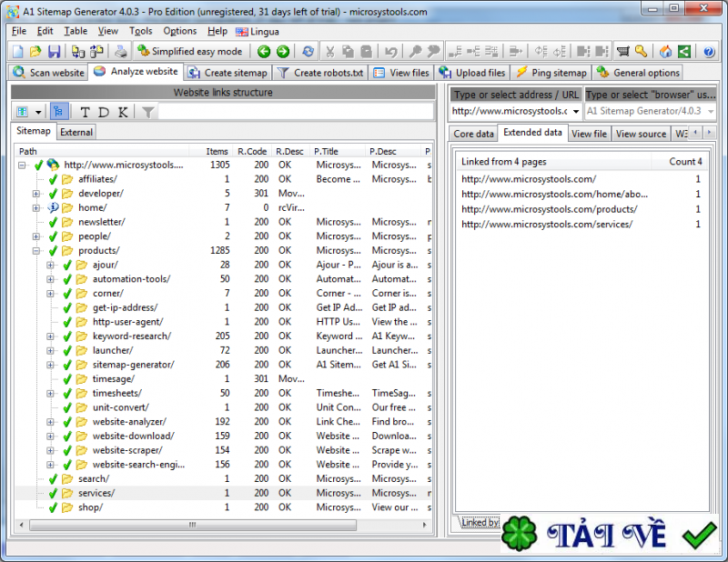
Task: Switch to the External tab
Action: pyautogui.click(x=76, y=132)
